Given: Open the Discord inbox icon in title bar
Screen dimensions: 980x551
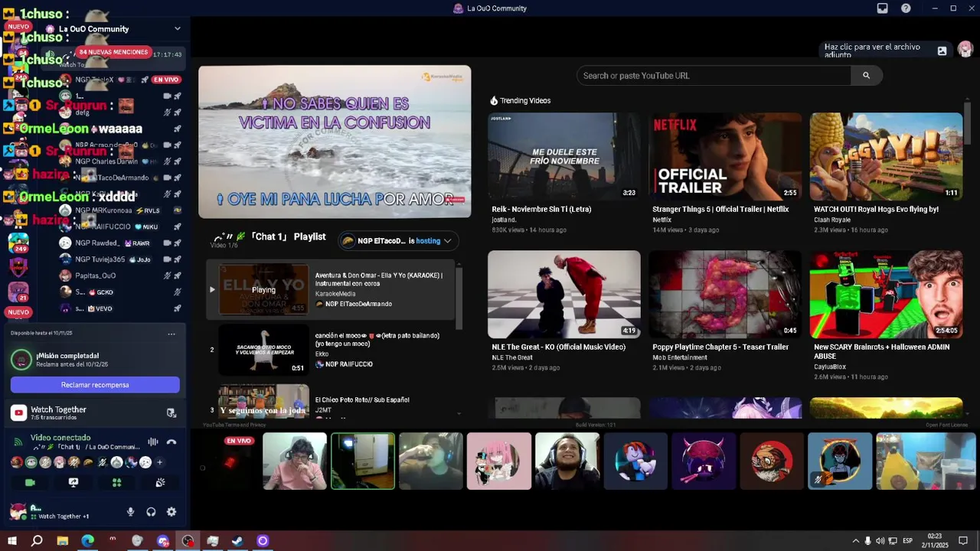Looking at the screenshot, I should click(x=882, y=8).
